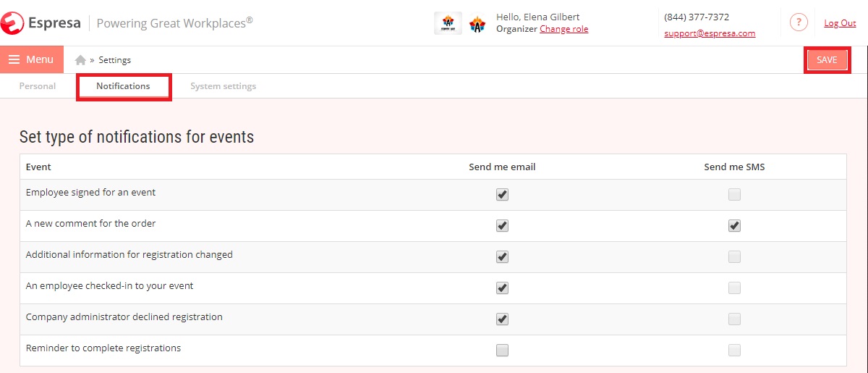Uncheck email for Additional information for registration changed

click(503, 256)
